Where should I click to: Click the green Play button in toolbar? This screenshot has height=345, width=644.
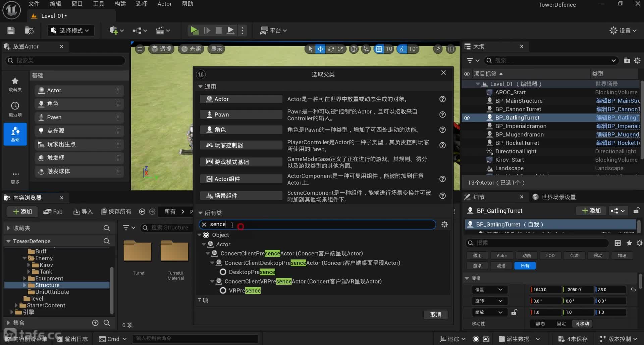[x=194, y=31]
